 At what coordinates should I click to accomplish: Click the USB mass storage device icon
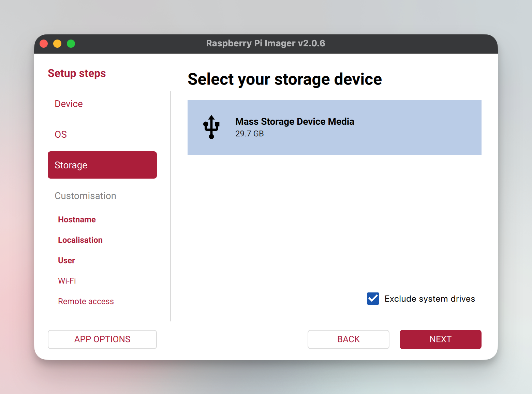[211, 127]
